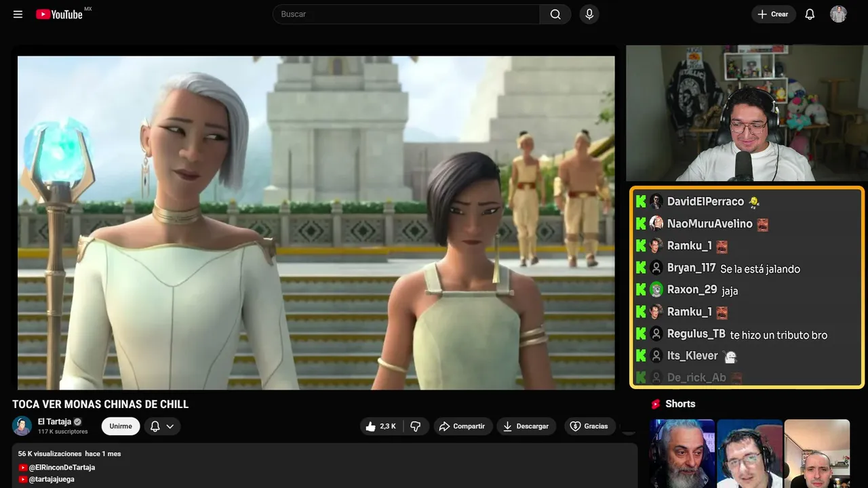Screen dimensions: 868x488
Task: Click the video title TOCA VER MONAS CHINAS DE CHILL
Action: [100, 405]
